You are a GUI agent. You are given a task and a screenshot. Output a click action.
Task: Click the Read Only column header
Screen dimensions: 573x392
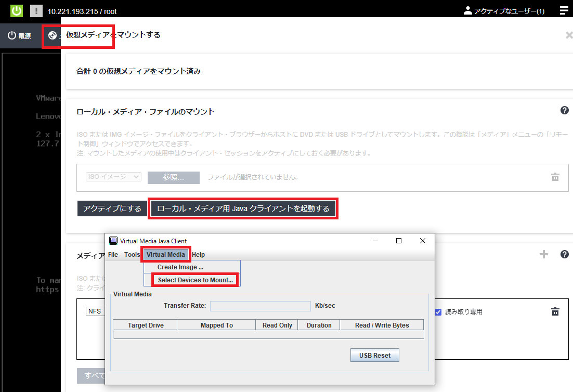tap(277, 325)
